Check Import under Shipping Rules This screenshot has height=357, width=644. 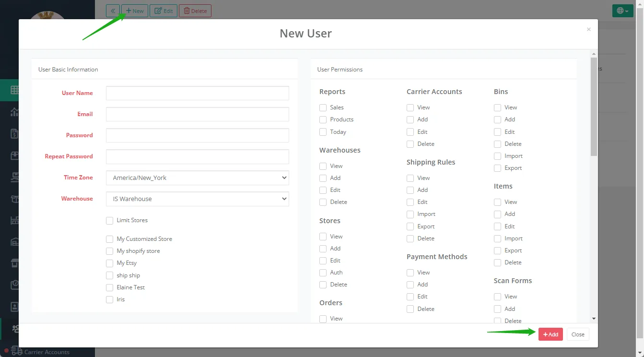(x=410, y=214)
